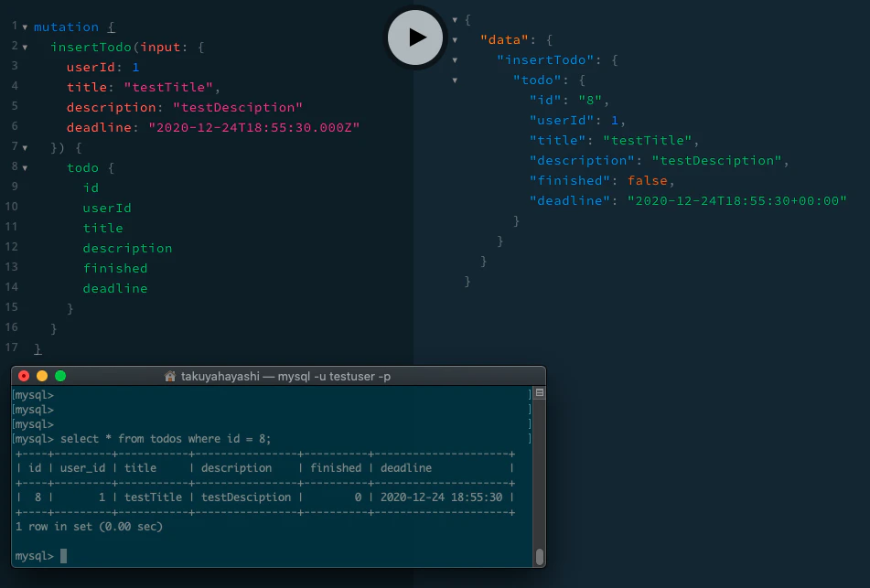This screenshot has width=870, height=588.
Task: Collapse the mutation block on line 1
Action: [x=25, y=27]
